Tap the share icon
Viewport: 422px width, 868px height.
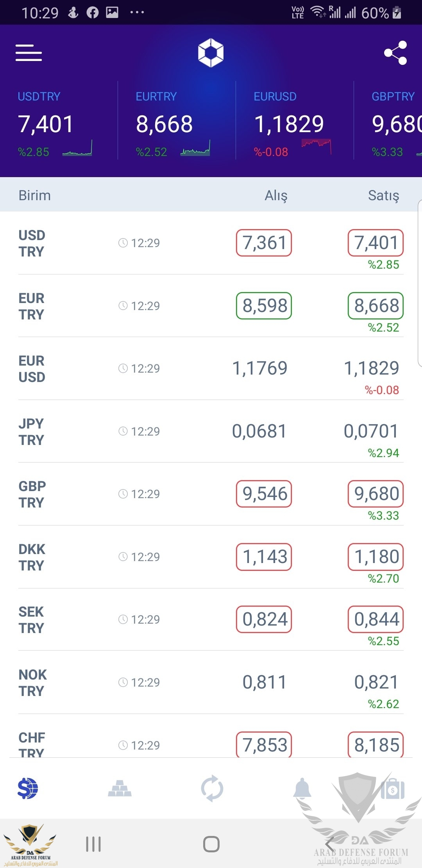395,53
